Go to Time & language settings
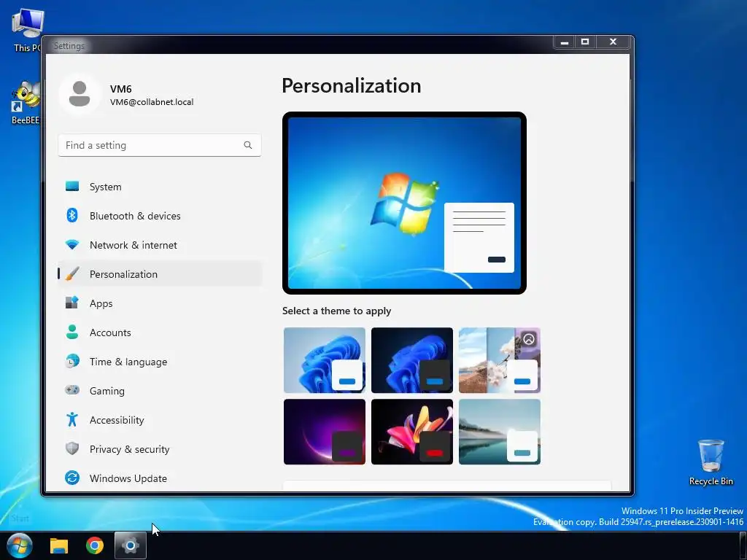 (160, 362)
